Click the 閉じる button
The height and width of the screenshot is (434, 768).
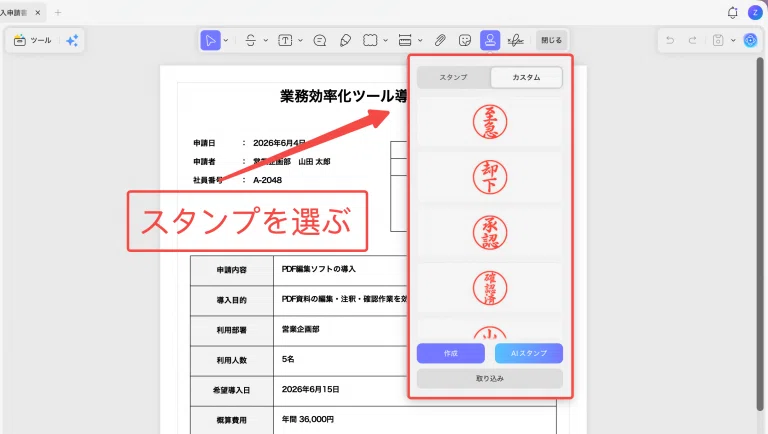point(552,40)
